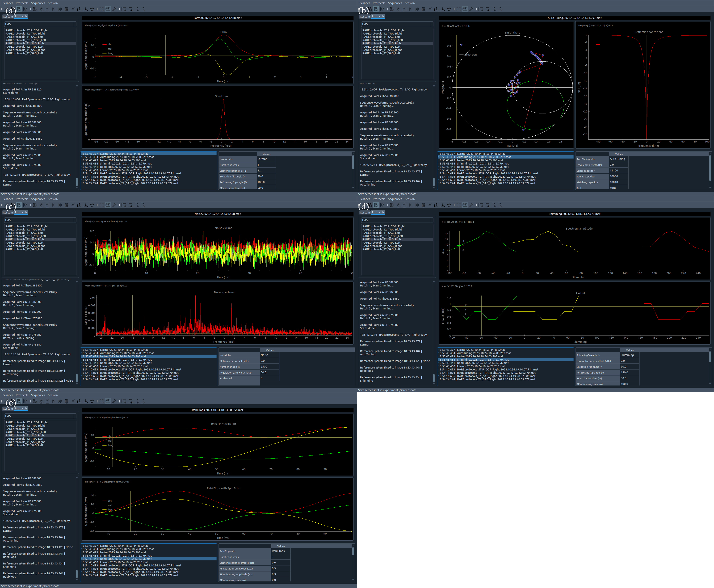Open the LaFe dropdown in panel (a)

[x=40, y=24]
